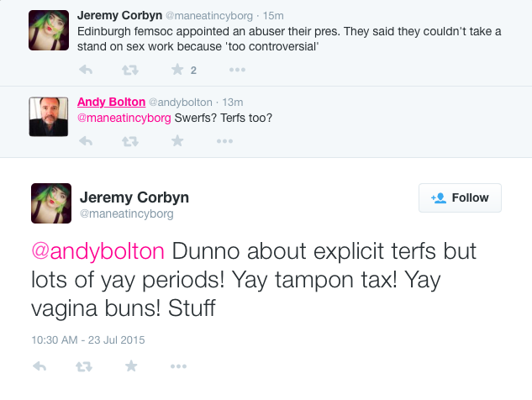
Task: Reply to Andy Bolton's tweet
Action: point(86,140)
